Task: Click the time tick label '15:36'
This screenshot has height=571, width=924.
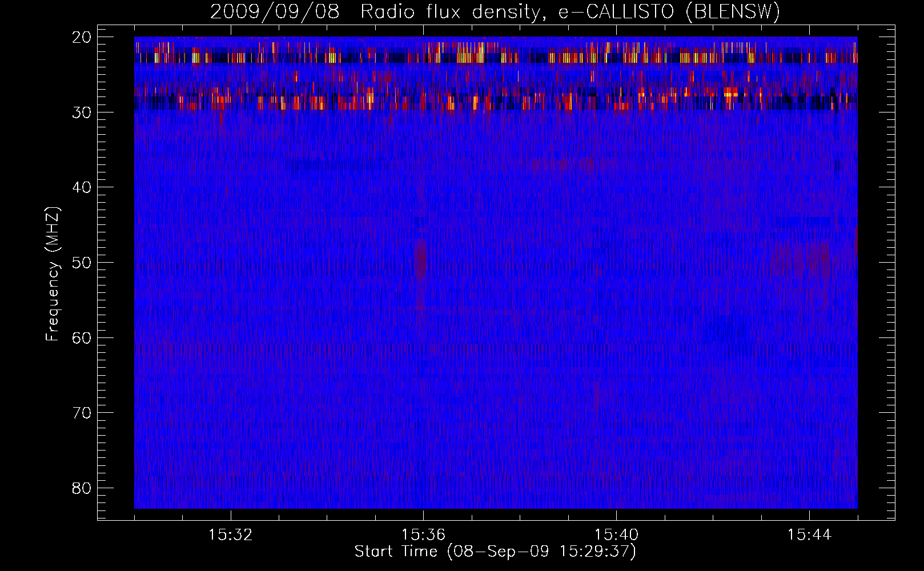Action: pyautogui.click(x=423, y=535)
